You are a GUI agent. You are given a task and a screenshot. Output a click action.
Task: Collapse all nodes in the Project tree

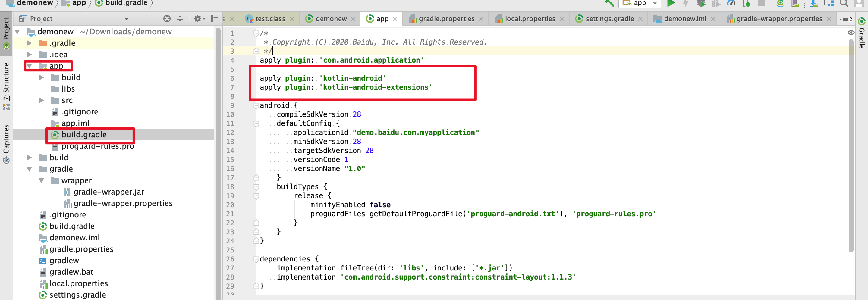[180, 18]
